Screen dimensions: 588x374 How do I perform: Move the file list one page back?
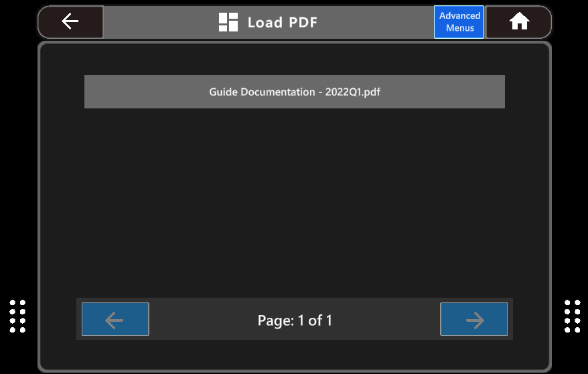115,319
